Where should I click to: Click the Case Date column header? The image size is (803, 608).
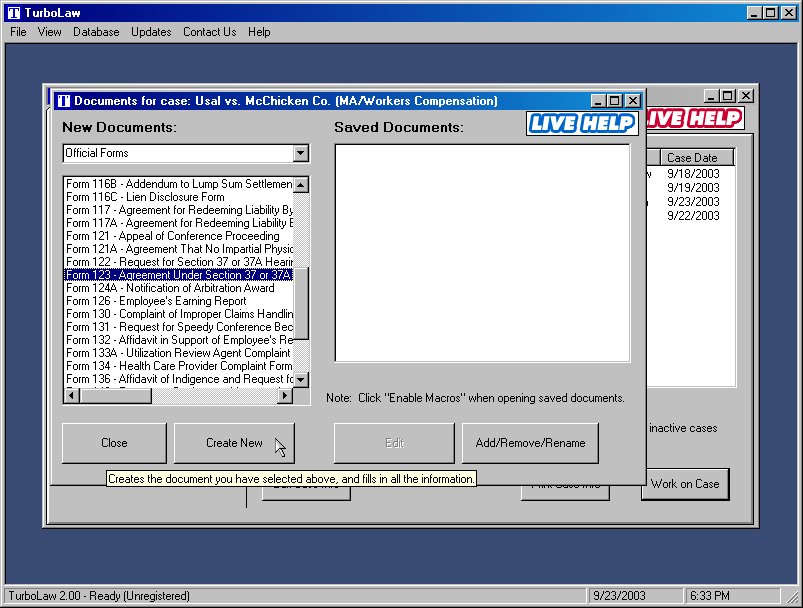click(697, 158)
